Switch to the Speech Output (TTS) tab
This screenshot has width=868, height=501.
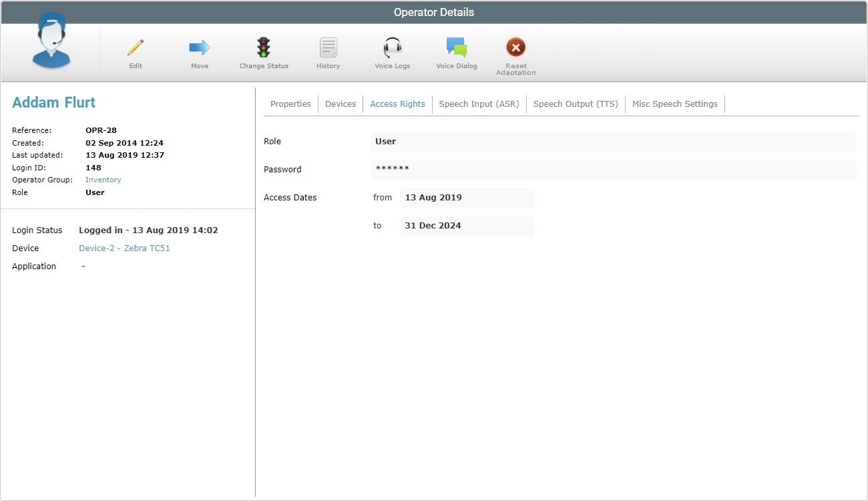click(x=575, y=104)
